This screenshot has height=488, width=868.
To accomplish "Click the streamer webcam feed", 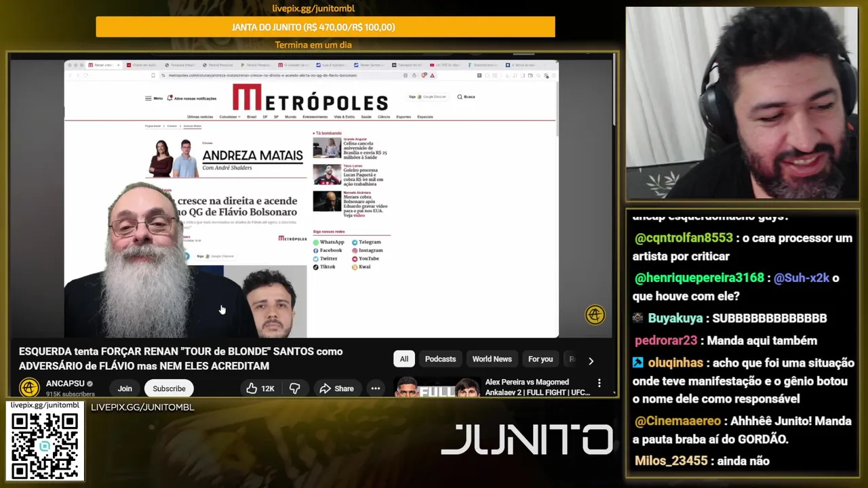I will click(742, 103).
